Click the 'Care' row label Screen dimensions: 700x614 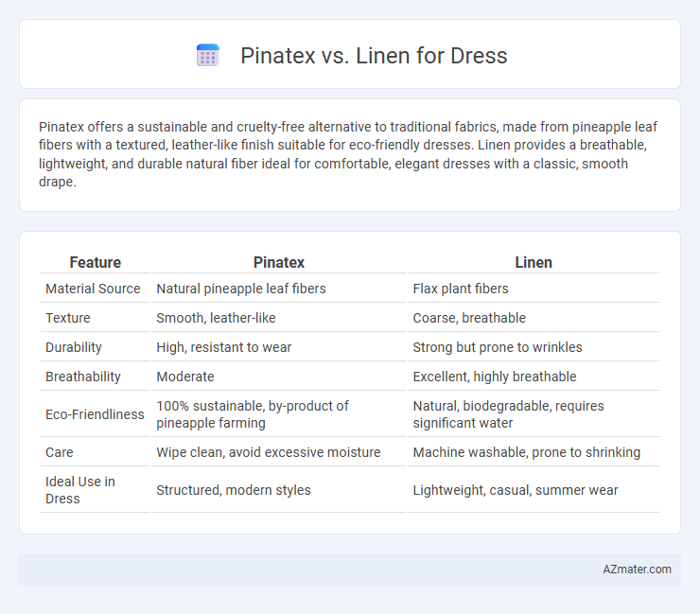point(60,452)
